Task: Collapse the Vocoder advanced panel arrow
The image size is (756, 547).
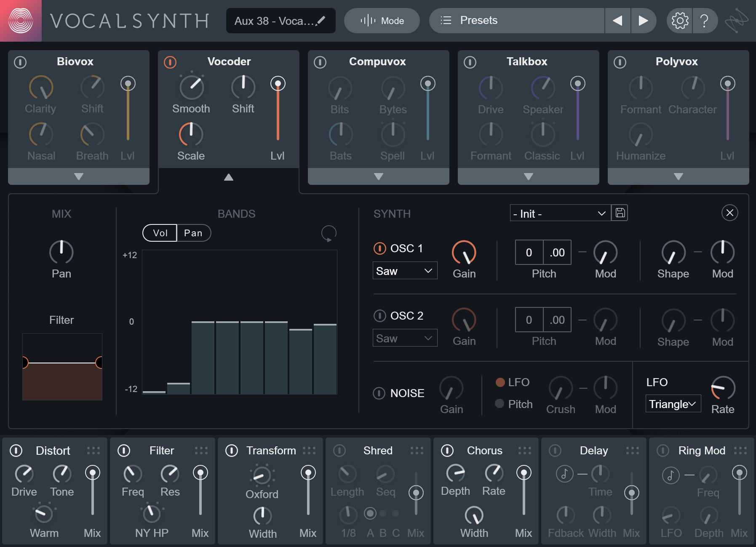Action: pyautogui.click(x=229, y=177)
